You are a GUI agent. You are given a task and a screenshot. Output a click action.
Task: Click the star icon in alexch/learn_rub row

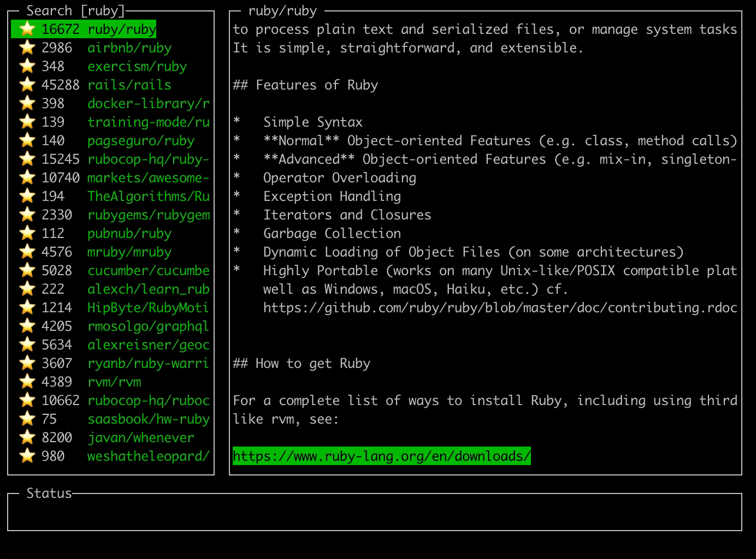coord(27,289)
